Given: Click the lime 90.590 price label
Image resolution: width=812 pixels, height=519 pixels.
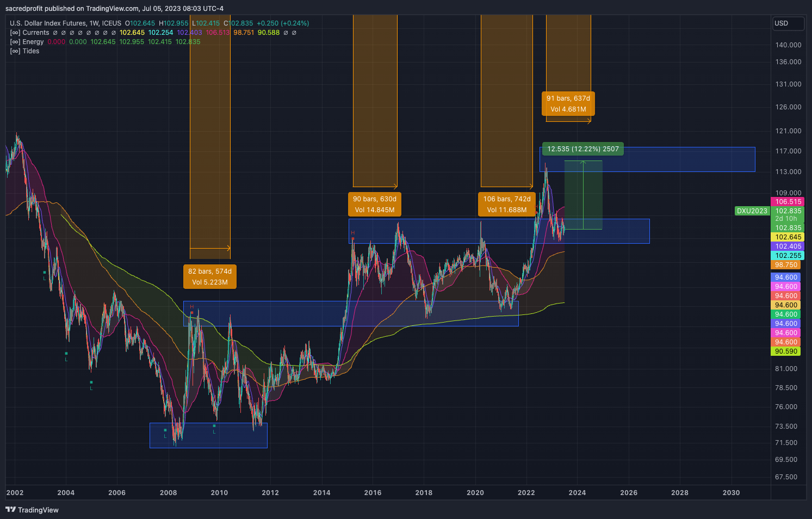Looking at the screenshot, I should pos(786,351).
